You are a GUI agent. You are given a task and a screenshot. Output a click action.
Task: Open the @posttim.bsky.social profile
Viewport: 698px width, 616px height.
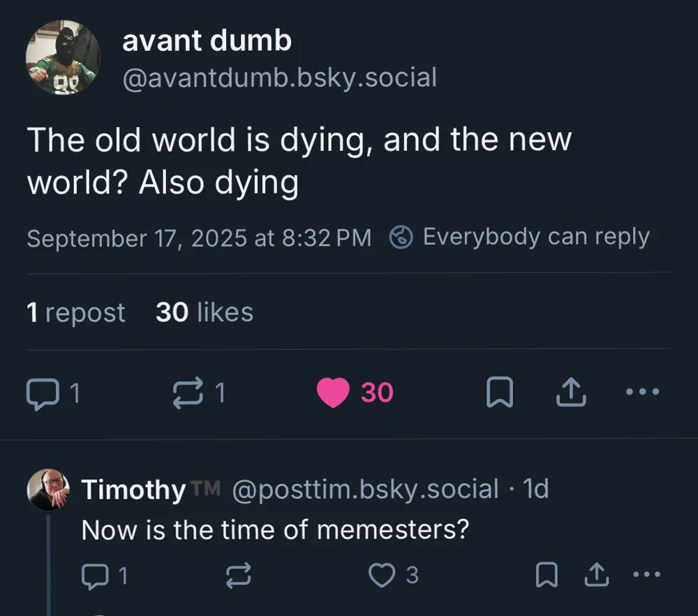(365, 490)
